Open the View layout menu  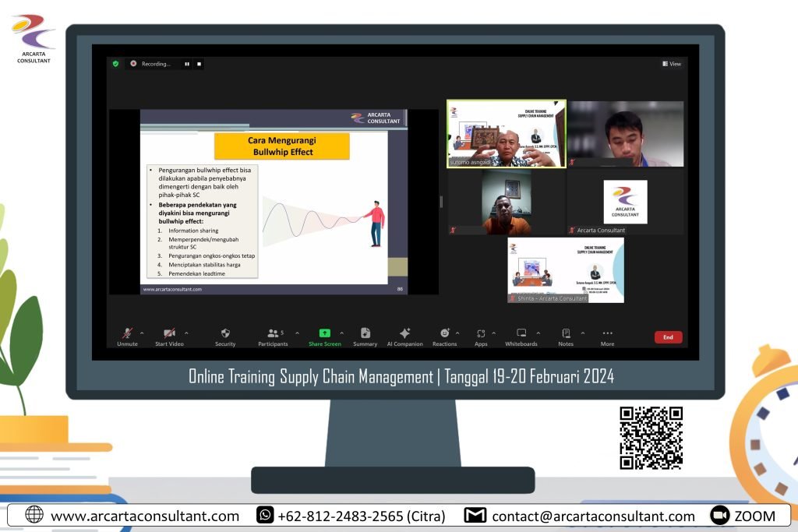(672, 64)
